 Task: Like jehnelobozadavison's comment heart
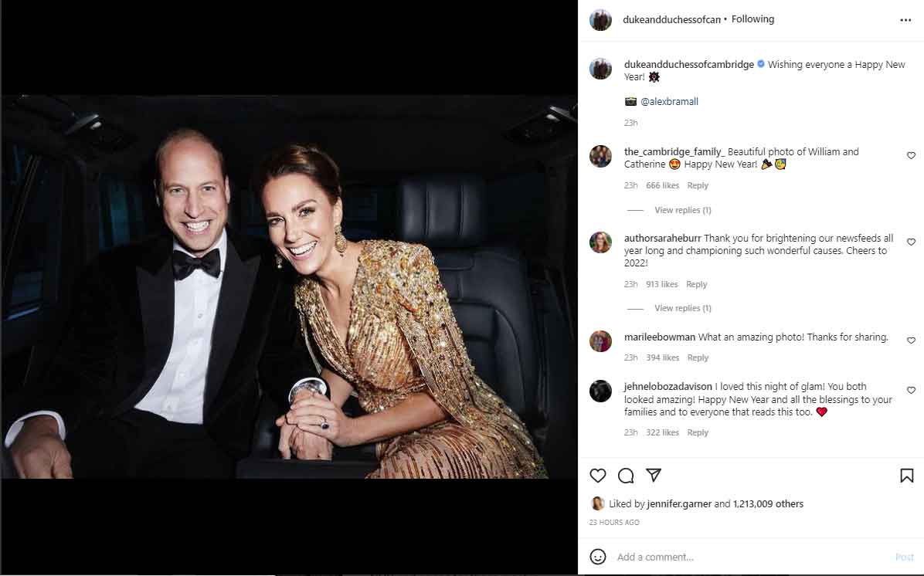[911, 391]
